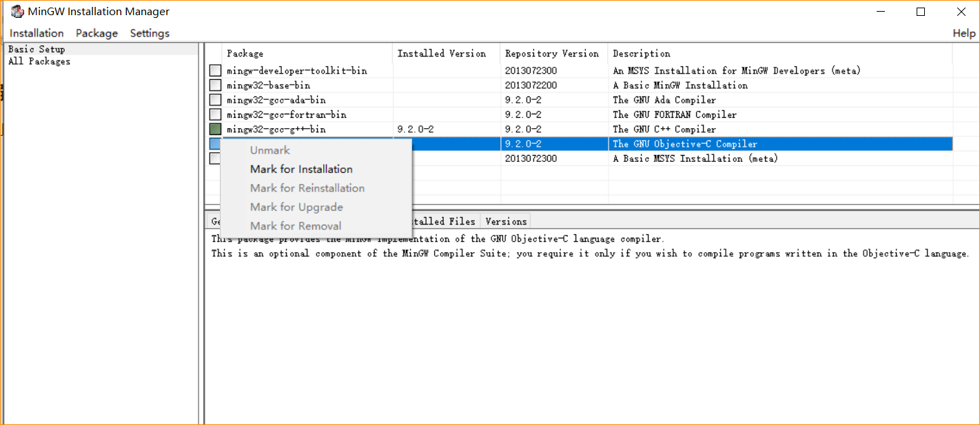Switch to the Versions tab

506,221
